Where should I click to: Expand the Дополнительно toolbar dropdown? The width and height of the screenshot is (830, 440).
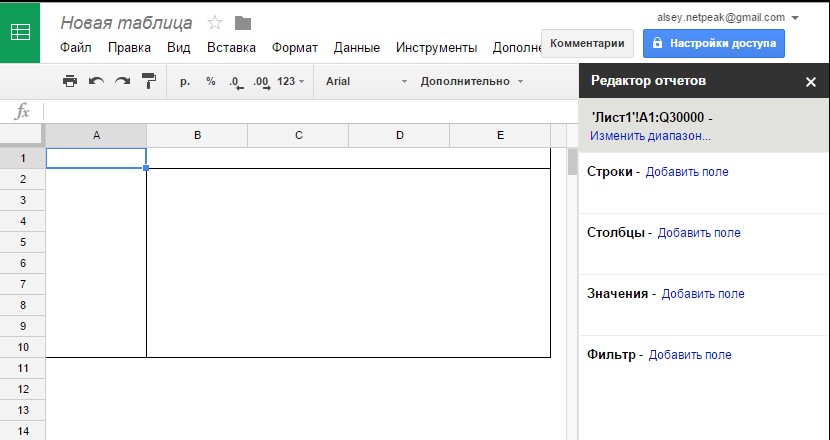pyautogui.click(x=472, y=81)
